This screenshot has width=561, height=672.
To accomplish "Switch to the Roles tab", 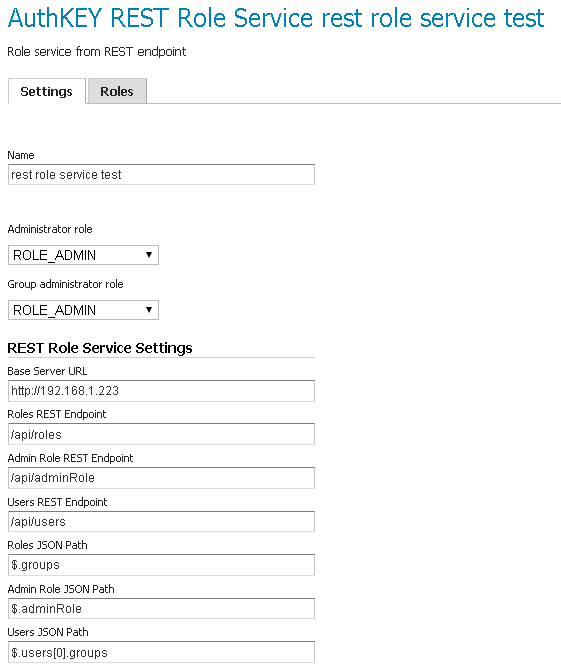I will [x=117, y=91].
